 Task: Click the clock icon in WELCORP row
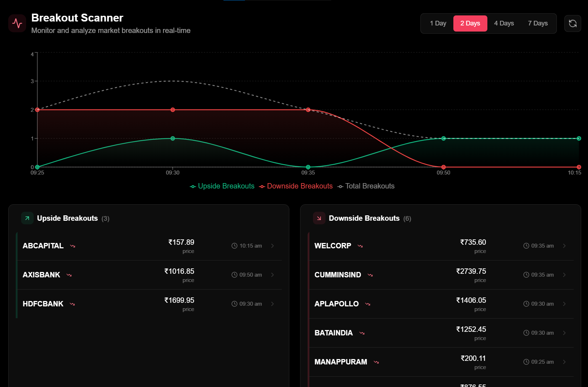(x=526, y=246)
